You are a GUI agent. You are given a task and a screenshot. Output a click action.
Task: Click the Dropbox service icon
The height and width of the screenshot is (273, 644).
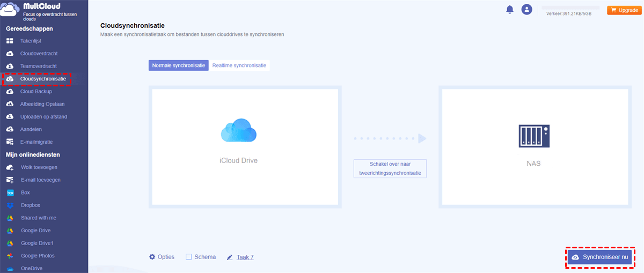10,205
